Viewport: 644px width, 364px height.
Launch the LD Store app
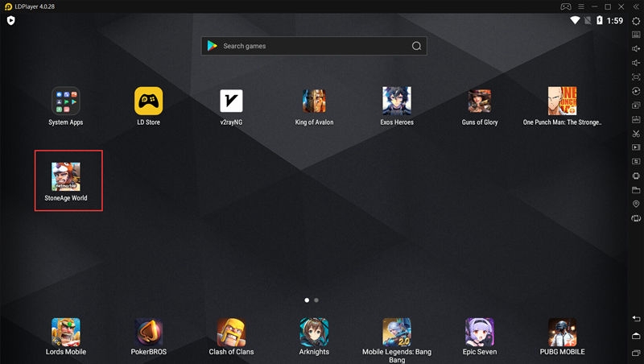click(x=148, y=101)
